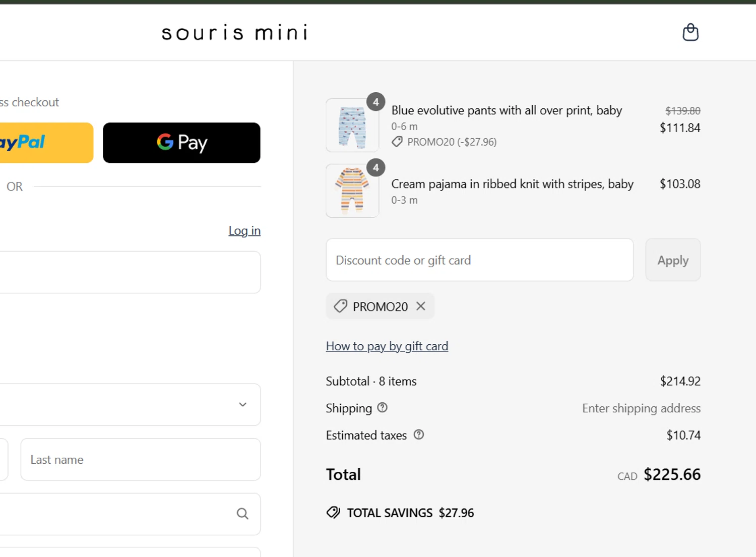Focus the contact field below Log in
This screenshot has width=756, height=557.
[x=130, y=272]
